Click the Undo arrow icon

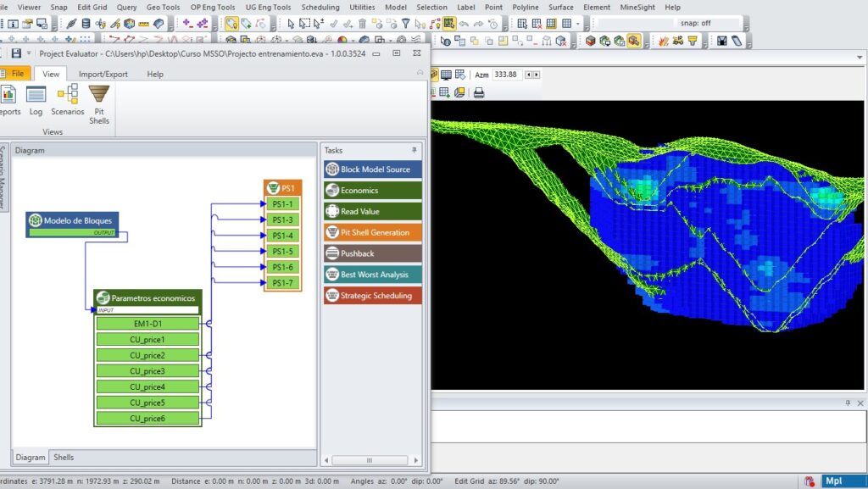click(464, 23)
